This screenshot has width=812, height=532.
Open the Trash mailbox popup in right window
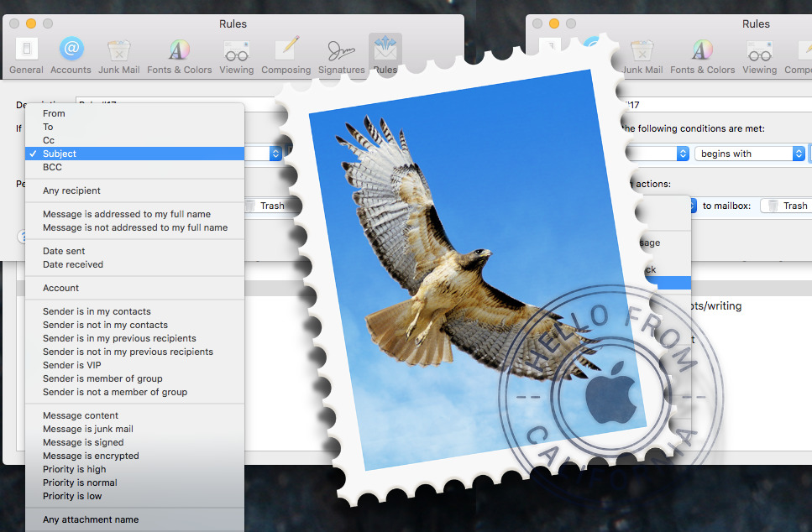[x=786, y=206]
